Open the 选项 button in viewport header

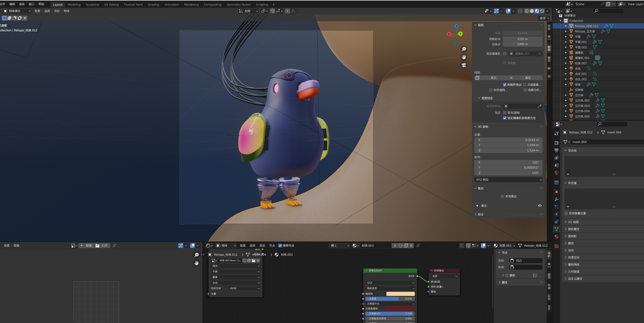[544, 18]
